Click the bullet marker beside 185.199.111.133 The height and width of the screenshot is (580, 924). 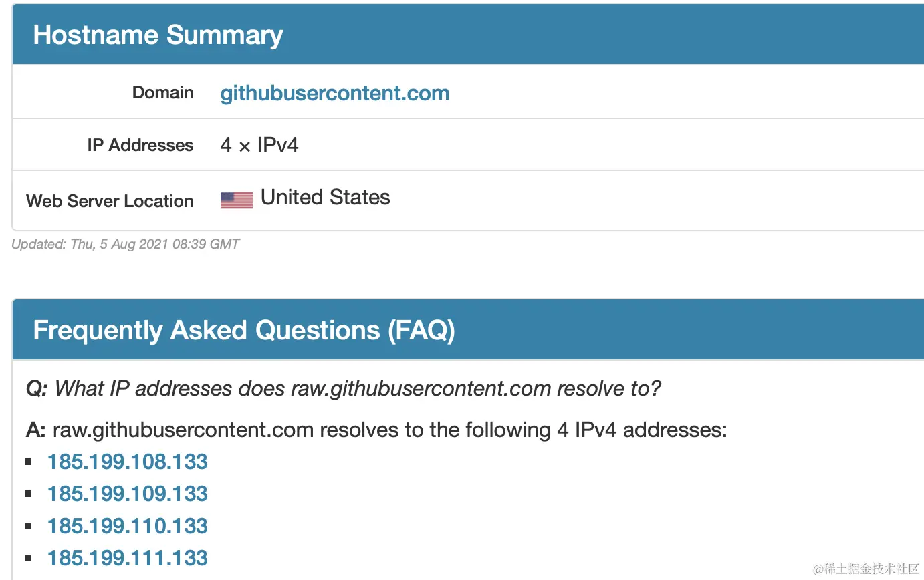pos(28,558)
